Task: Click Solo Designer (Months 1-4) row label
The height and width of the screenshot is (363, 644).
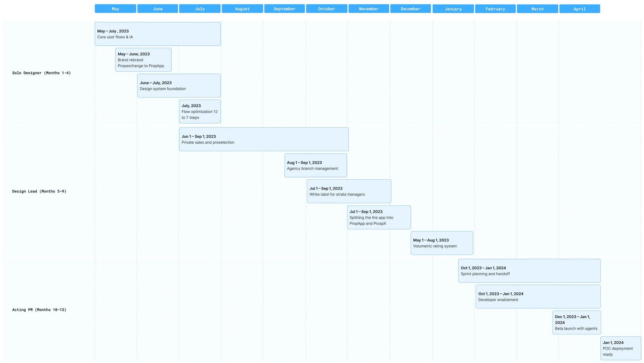Action: [x=41, y=73]
